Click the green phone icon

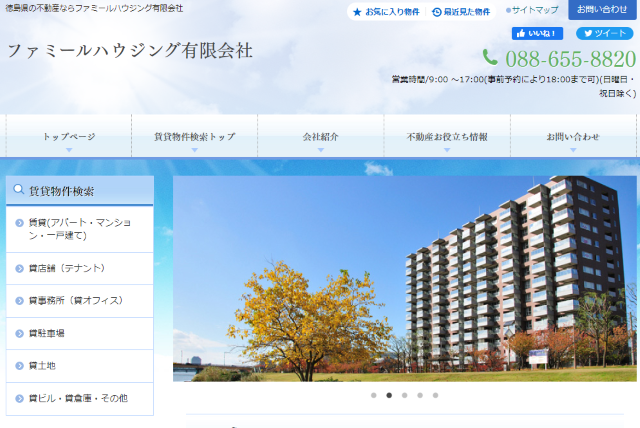pyautogui.click(x=490, y=58)
